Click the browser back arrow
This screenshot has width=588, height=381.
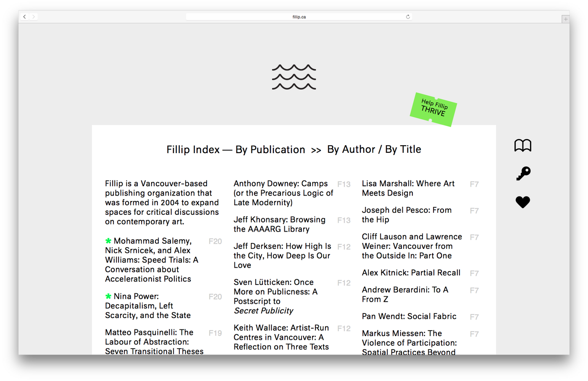(25, 17)
